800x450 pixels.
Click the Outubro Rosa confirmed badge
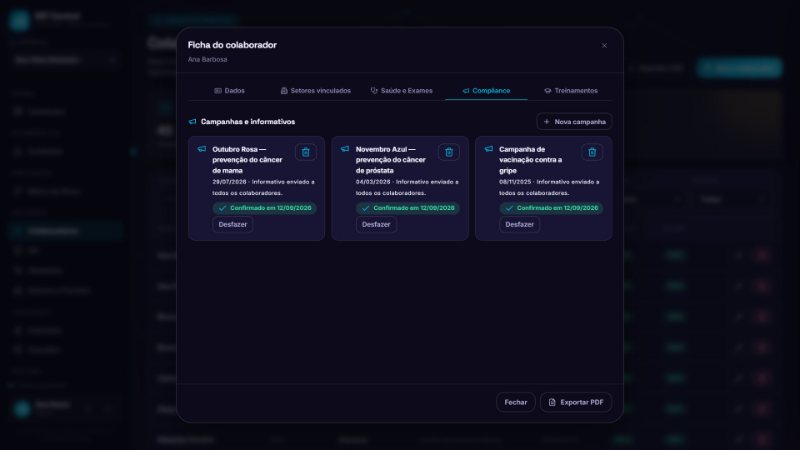tap(265, 208)
